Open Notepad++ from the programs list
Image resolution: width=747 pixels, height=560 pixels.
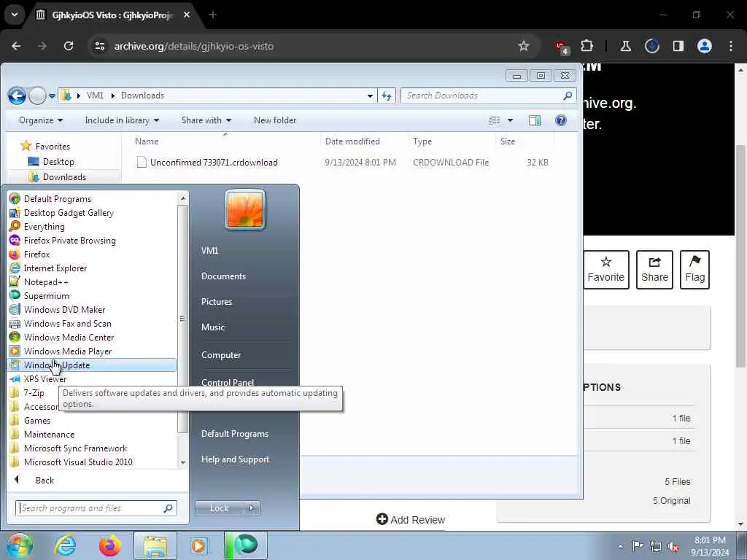pyautogui.click(x=46, y=282)
